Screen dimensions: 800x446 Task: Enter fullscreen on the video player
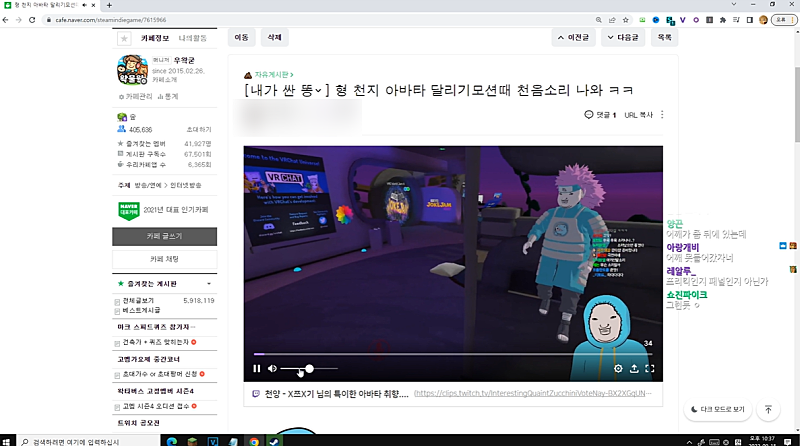pyautogui.click(x=649, y=368)
